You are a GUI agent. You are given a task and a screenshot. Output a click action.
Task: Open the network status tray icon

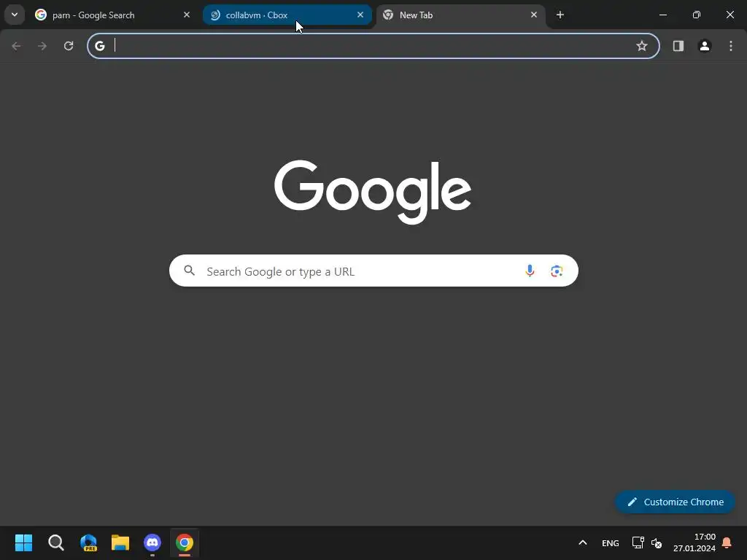[x=638, y=542]
